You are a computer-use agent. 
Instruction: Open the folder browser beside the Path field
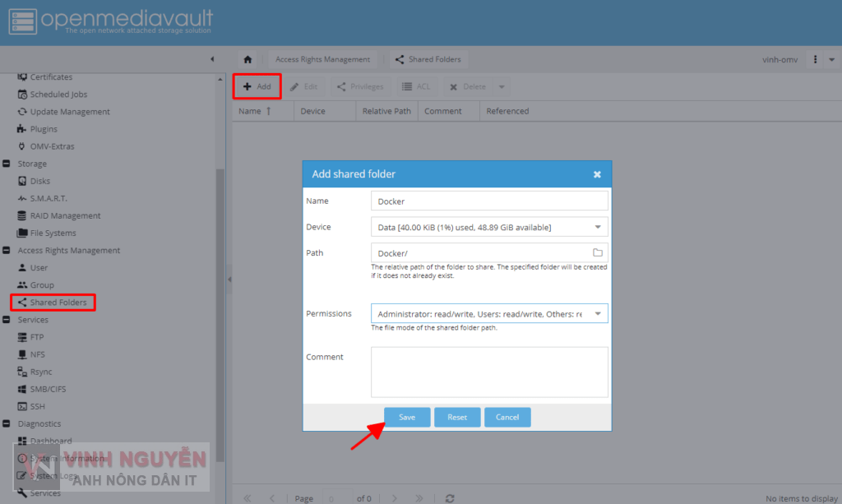click(598, 252)
